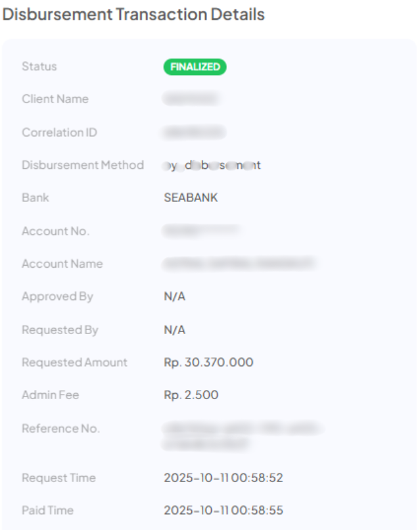Click the Reference No. field label
The height and width of the screenshot is (530, 420).
tap(60, 428)
